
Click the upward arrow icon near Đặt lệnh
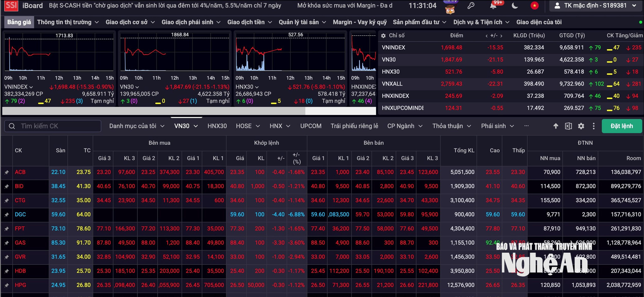(x=556, y=126)
